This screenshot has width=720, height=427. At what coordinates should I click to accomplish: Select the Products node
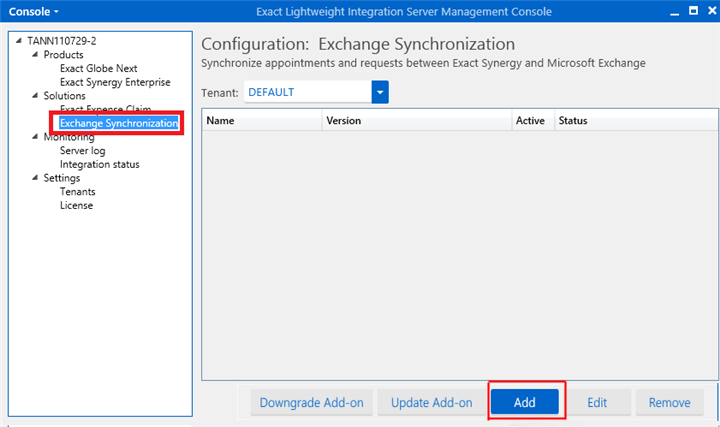coord(63,55)
